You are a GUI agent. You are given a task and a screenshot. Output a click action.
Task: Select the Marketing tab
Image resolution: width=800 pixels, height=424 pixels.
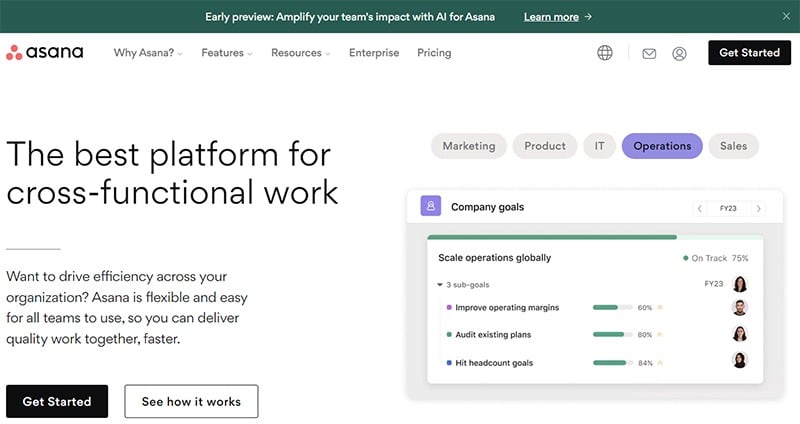click(x=468, y=146)
